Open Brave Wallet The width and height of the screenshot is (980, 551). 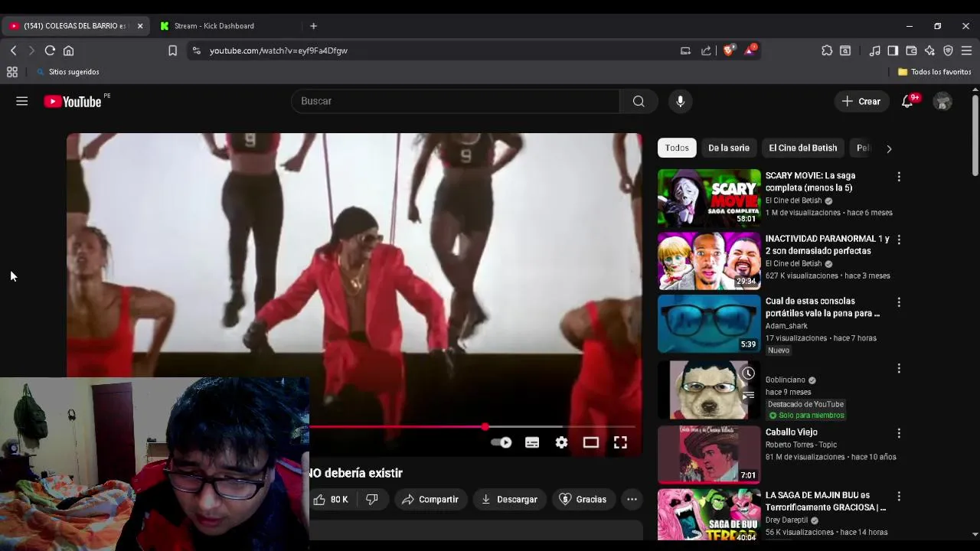pos(911,51)
